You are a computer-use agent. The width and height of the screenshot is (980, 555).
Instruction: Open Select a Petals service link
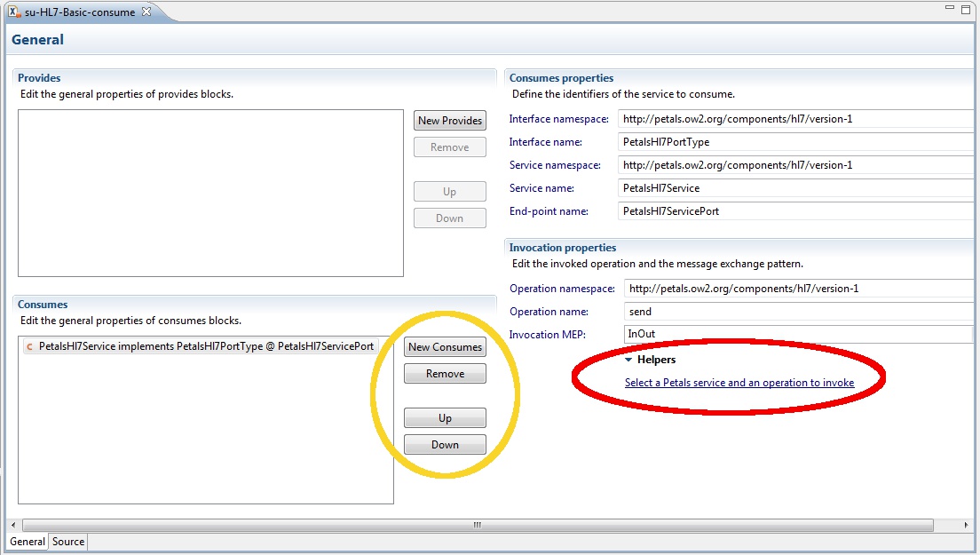coord(739,383)
